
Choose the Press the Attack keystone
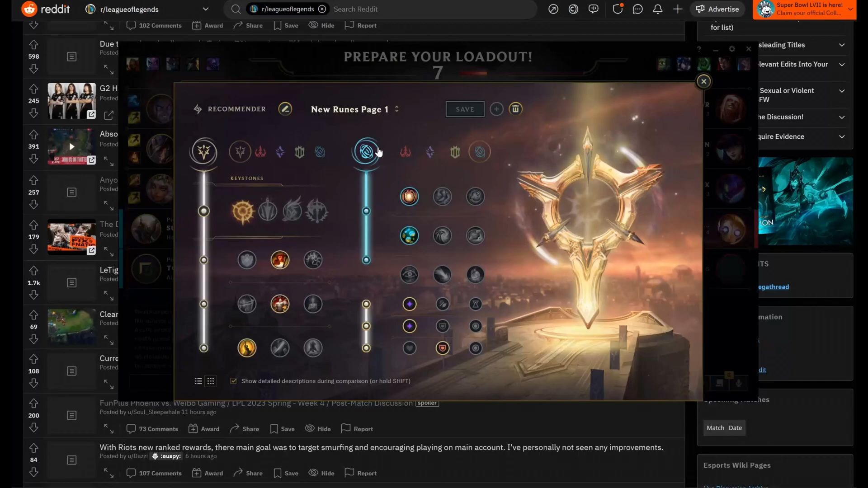tap(243, 211)
